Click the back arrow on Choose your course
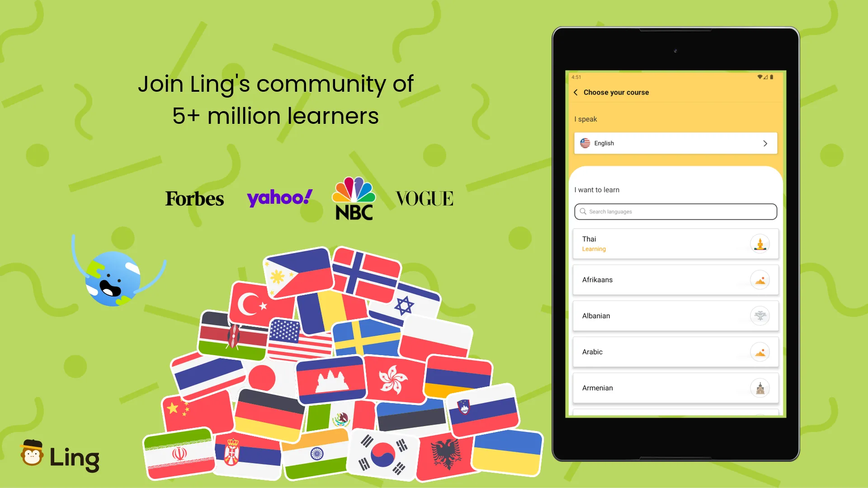868x488 pixels. coord(576,92)
